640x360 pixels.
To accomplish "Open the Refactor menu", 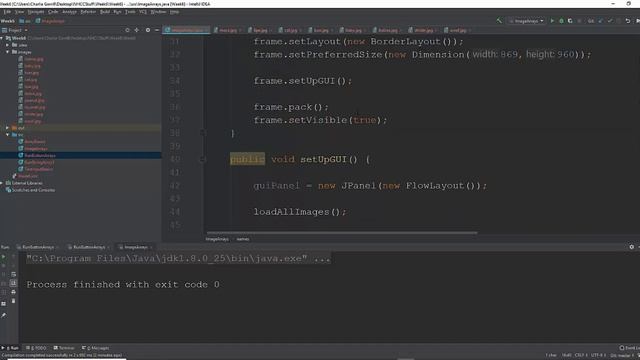I will click(88, 12).
